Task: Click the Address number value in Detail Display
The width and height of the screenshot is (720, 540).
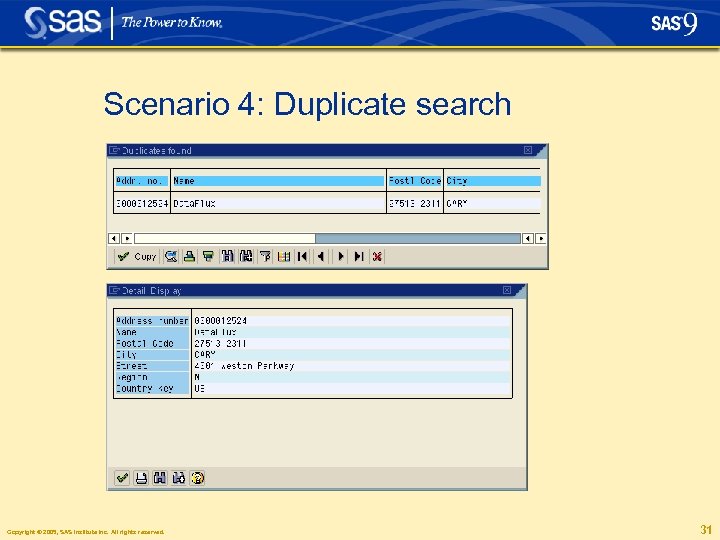Action: point(220,321)
